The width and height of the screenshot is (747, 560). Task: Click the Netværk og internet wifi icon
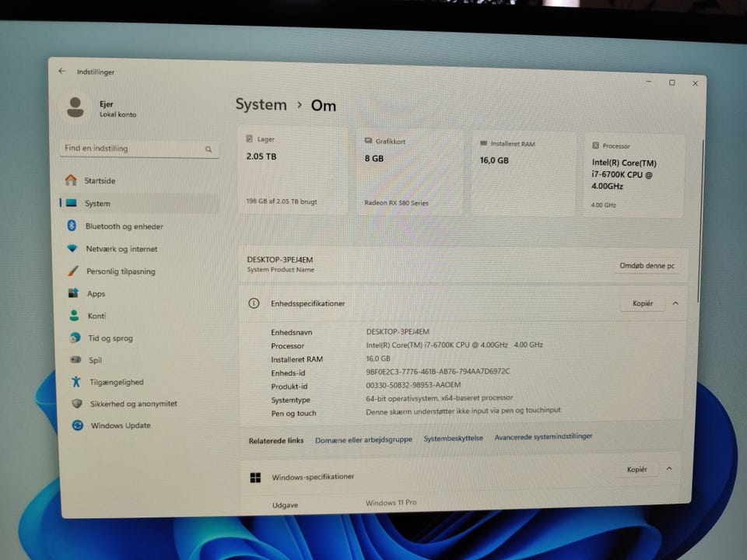coord(72,248)
